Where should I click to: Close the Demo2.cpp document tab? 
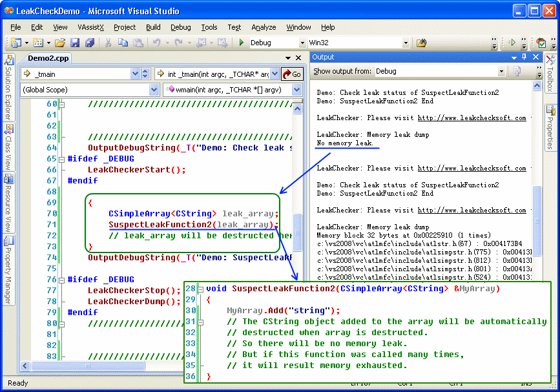point(298,58)
